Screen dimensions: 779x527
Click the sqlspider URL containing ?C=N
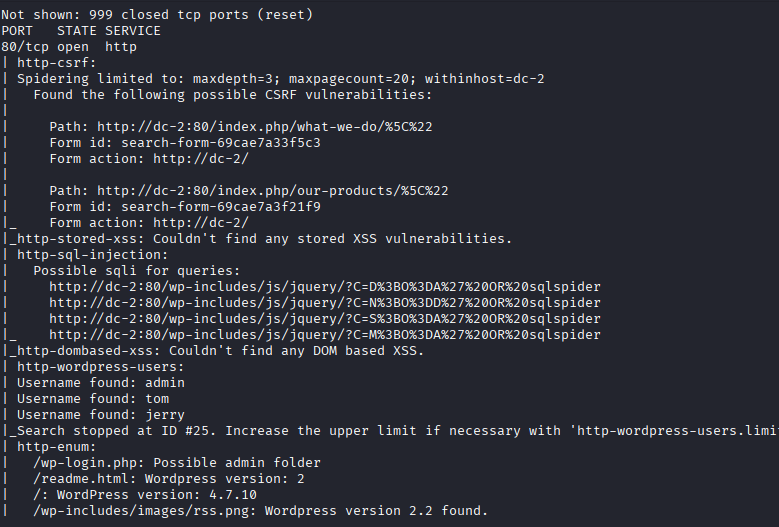(x=324, y=303)
